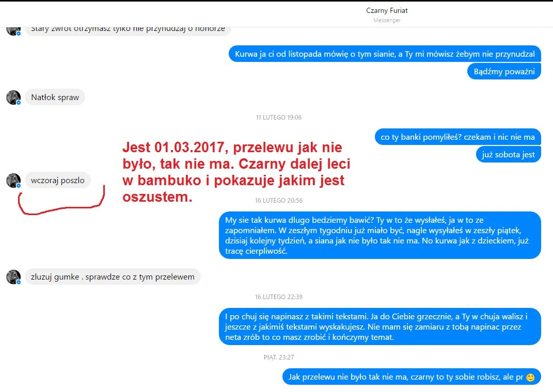
Task: Click the smiley emoji in the last message
Action: (x=530, y=377)
